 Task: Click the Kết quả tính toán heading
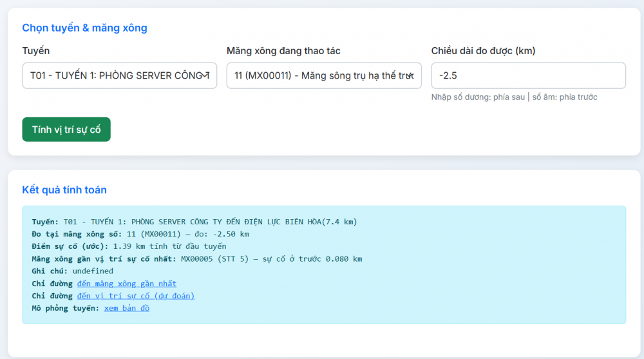64,190
